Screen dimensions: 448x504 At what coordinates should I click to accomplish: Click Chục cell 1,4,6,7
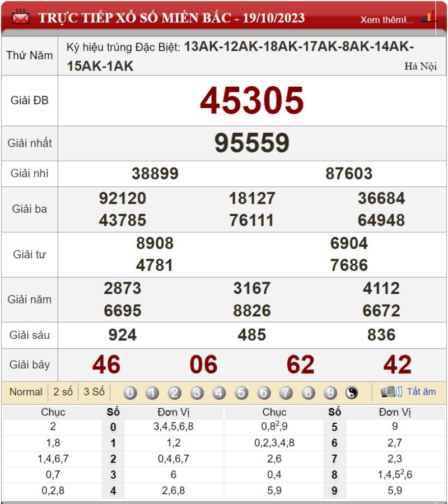coord(53,459)
